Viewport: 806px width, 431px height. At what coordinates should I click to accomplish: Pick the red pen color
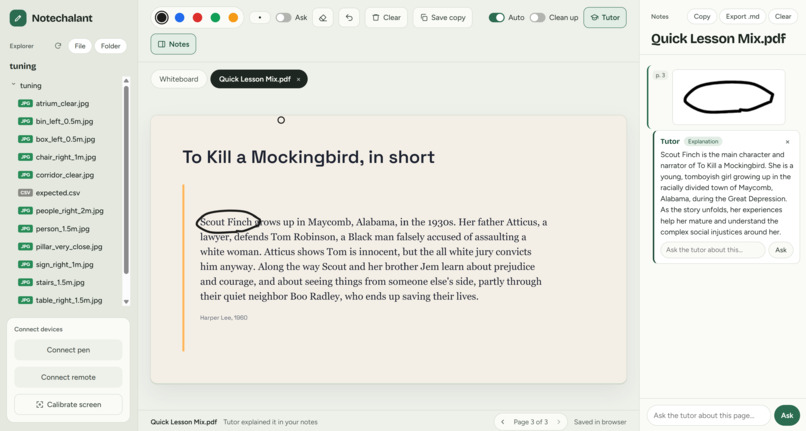[197, 17]
